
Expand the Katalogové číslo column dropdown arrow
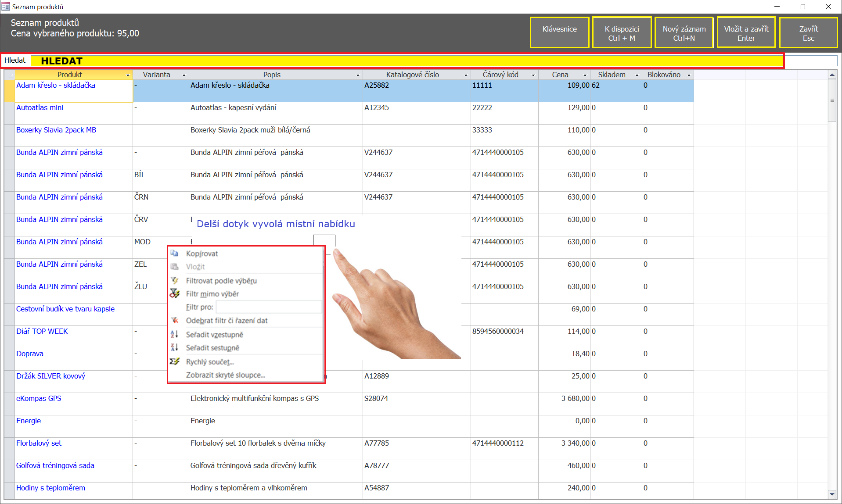coord(466,75)
